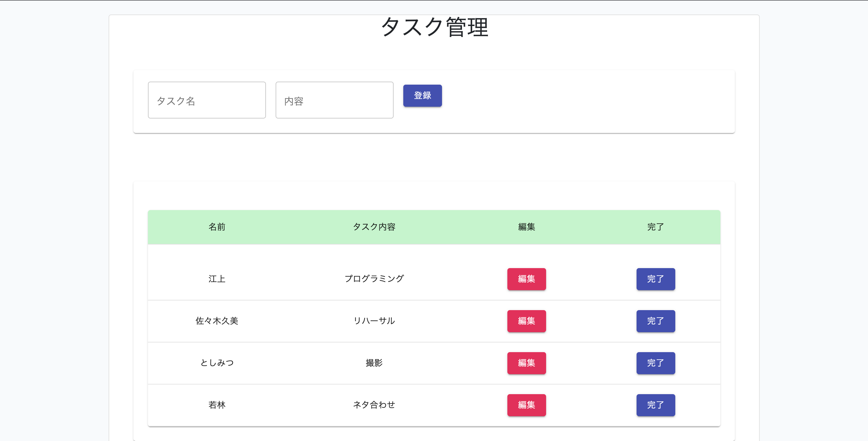Select the ネタ合わせ task cell
The width and height of the screenshot is (868, 441).
tap(374, 405)
